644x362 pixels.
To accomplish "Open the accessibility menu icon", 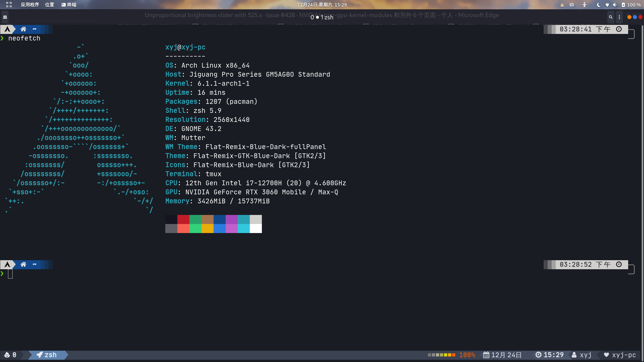I will point(584,5).
